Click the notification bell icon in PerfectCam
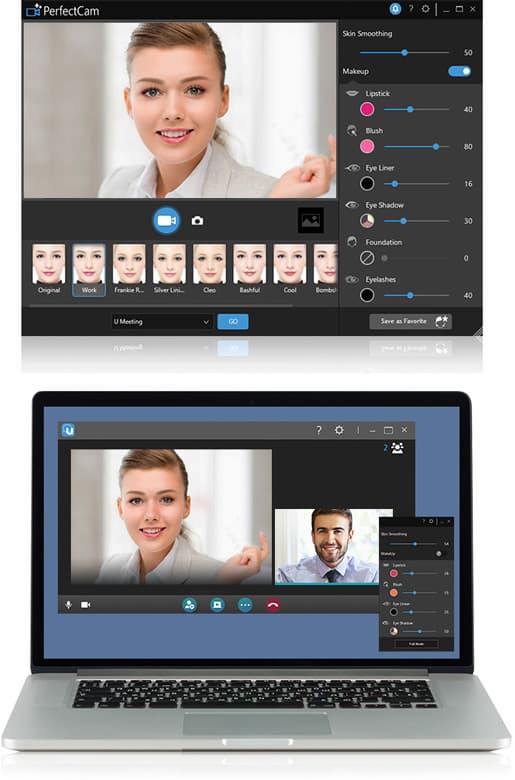515x780 pixels. 395,9
